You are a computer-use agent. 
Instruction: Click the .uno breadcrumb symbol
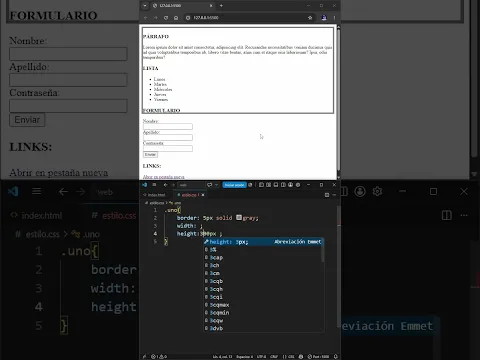(x=175, y=203)
